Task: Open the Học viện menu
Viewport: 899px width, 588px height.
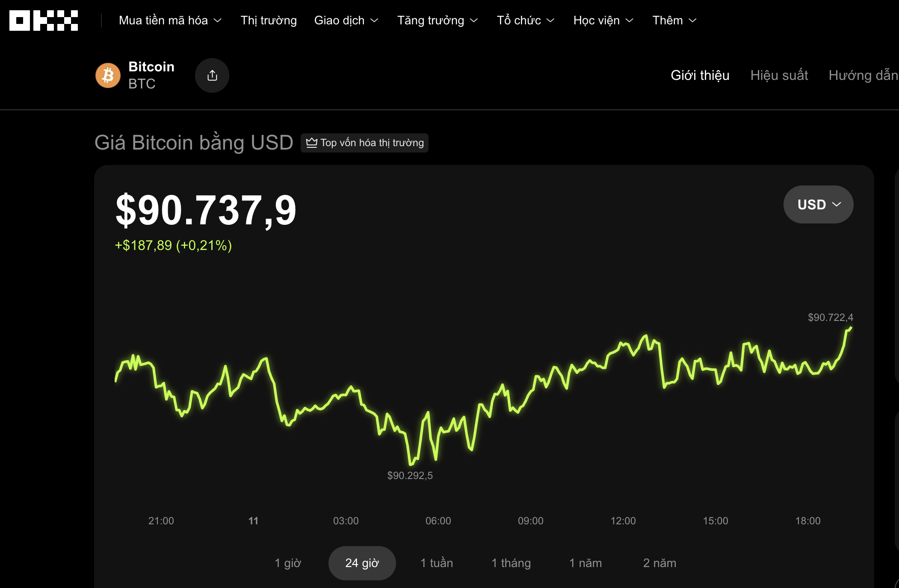Action: (x=603, y=20)
